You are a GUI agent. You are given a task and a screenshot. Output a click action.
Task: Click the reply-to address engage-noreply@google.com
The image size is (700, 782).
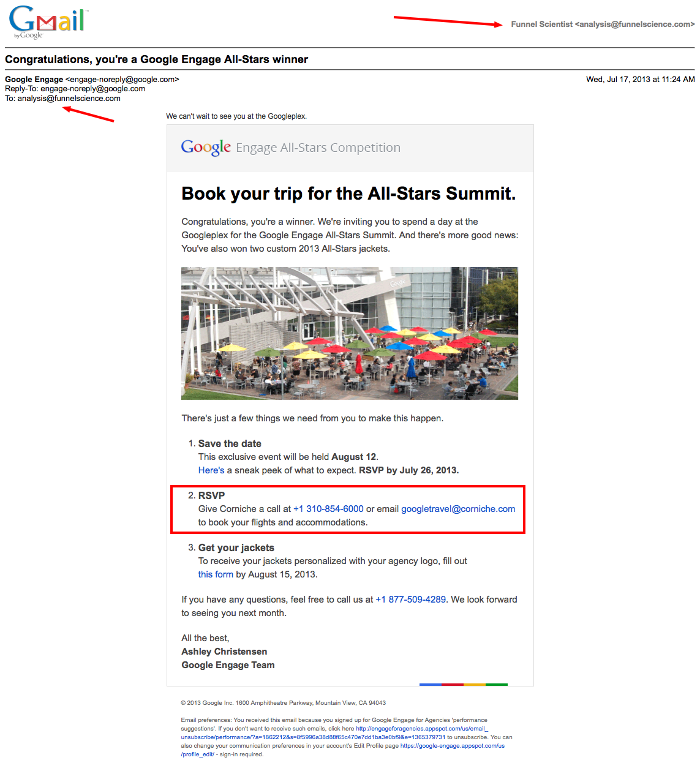[x=93, y=89]
